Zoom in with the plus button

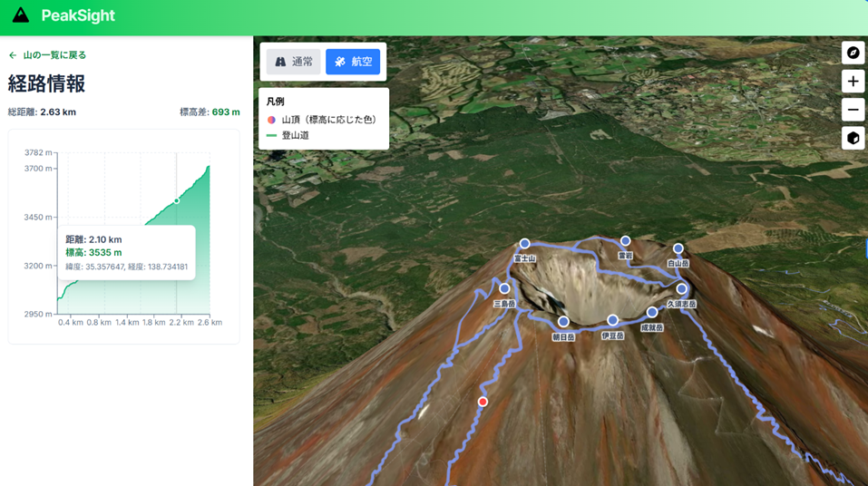click(853, 82)
